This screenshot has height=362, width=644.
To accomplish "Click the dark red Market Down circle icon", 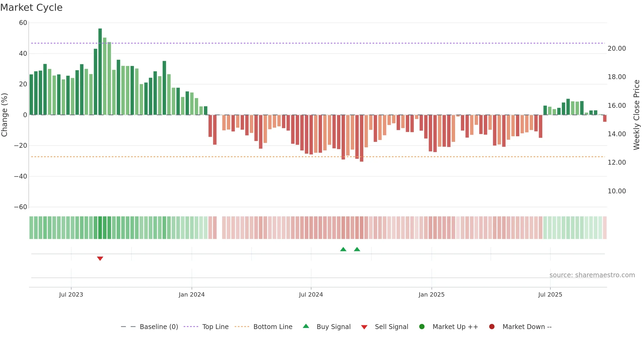I will pyautogui.click(x=492, y=327).
